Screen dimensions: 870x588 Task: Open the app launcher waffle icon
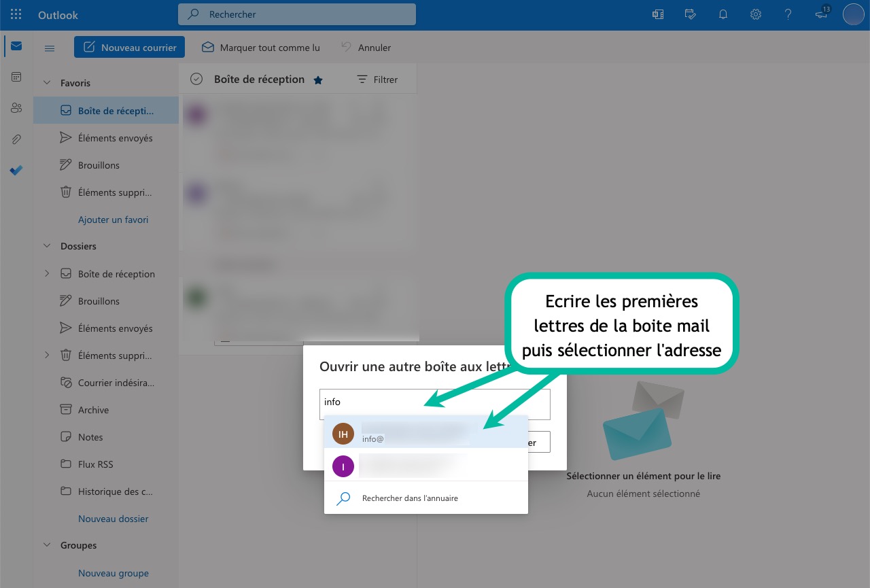[16, 14]
